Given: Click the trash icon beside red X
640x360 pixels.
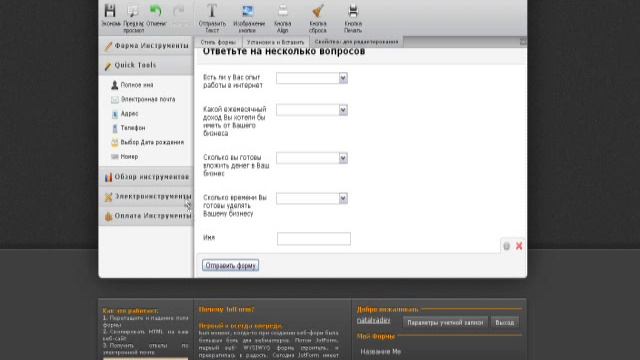Looking at the screenshot, I should (x=507, y=246).
